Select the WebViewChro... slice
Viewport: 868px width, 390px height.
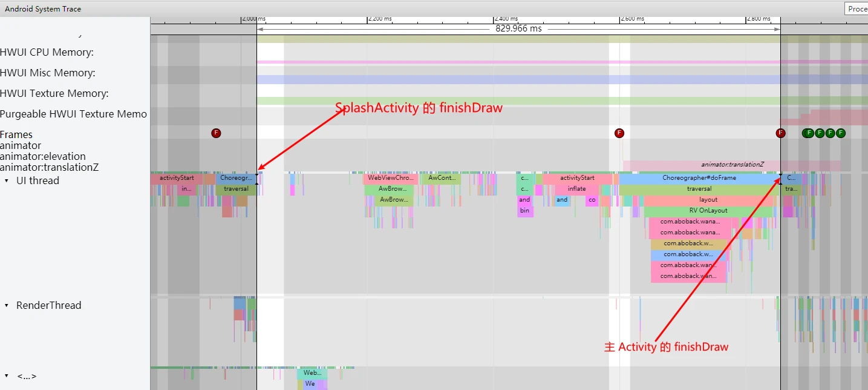coord(391,178)
